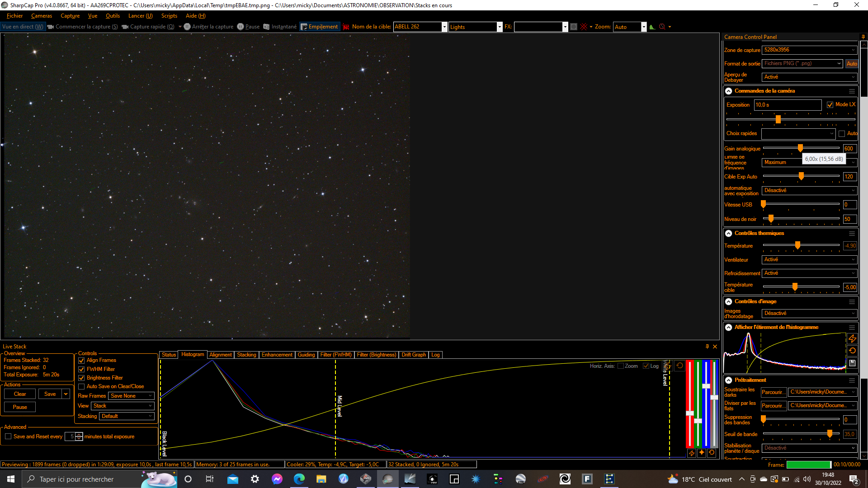868x488 pixels.
Task: Click save floppy icon beside display histogram
Action: pyautogui.click(x=852, y=363)
